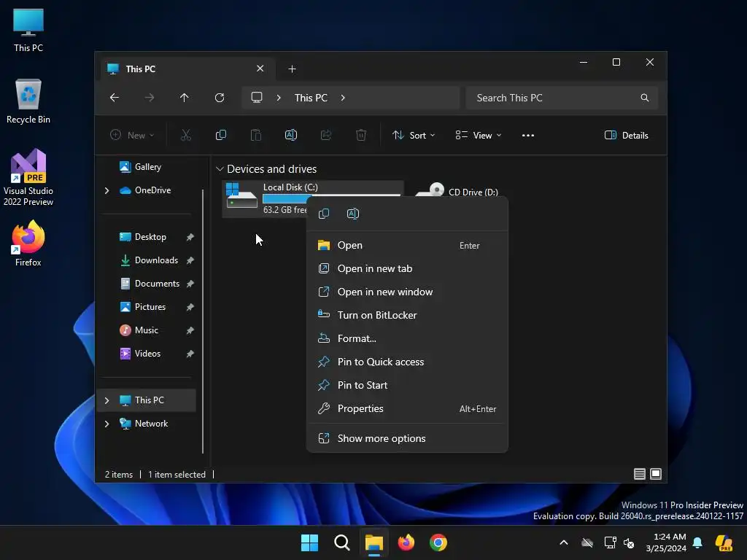
Task: Open the New dropdown
Action: coord(132,135)
